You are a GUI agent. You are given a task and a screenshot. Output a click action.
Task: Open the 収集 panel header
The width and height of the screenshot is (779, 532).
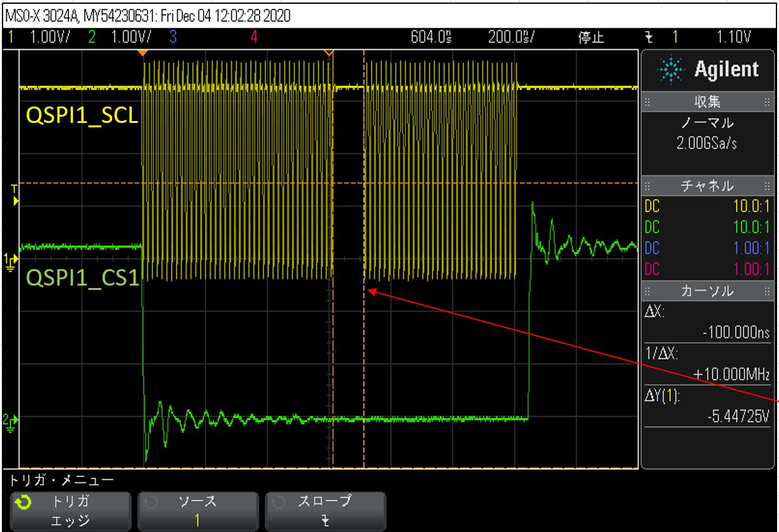[x=707, y=102]
